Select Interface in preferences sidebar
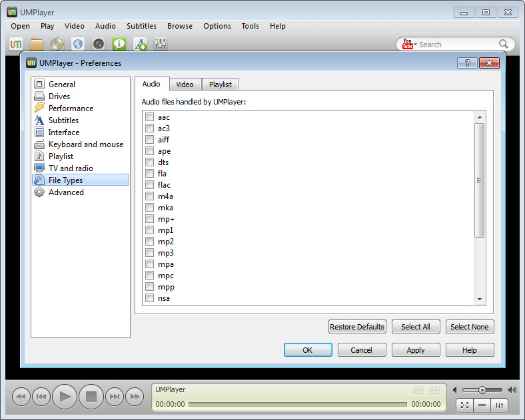This screenshot has height=420, width=525. coord(81,132)
